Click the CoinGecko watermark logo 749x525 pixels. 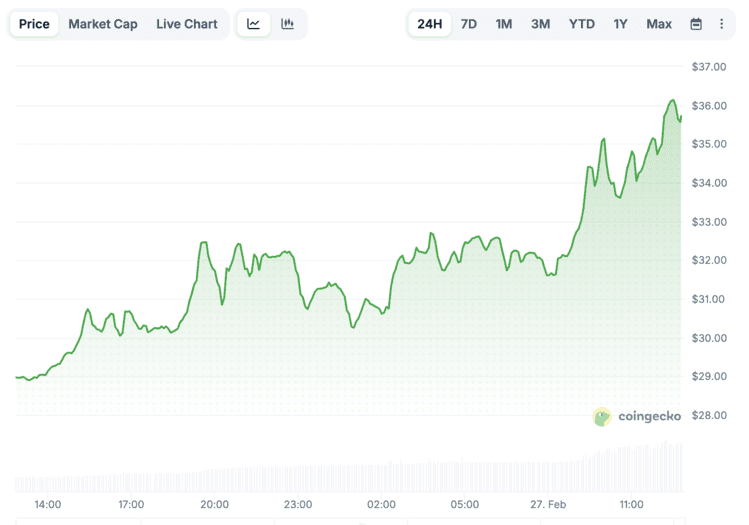(636, 416)
